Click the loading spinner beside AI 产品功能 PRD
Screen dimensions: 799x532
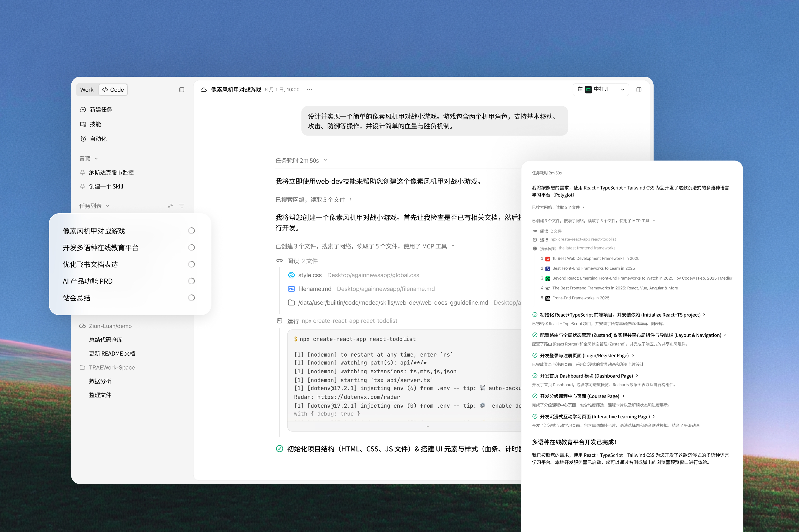(x=191, y=281)
